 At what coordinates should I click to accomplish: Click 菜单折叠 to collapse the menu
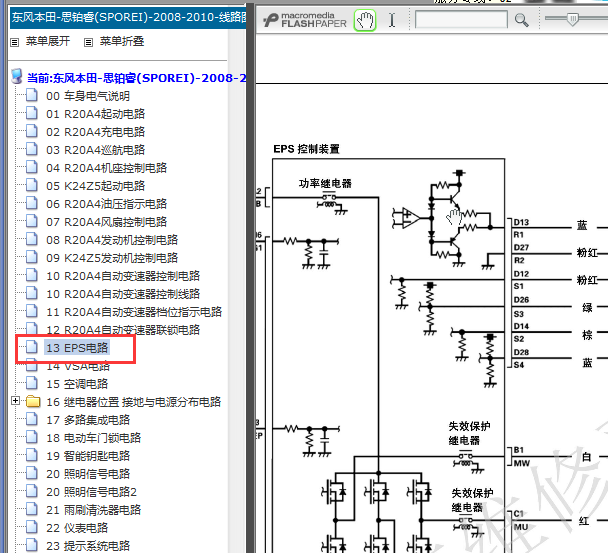tap(122, 41)
